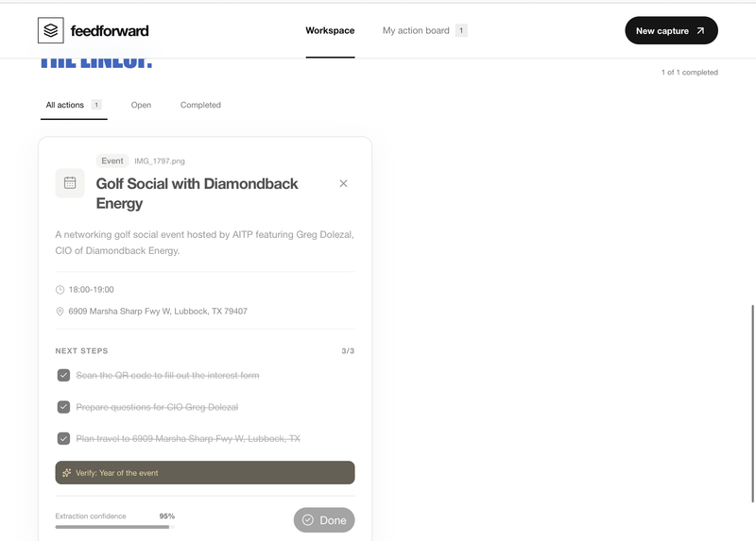756x541 pixels.
Task: Click the arrow icon in the New capture button
Action: [x=700, y=31]
